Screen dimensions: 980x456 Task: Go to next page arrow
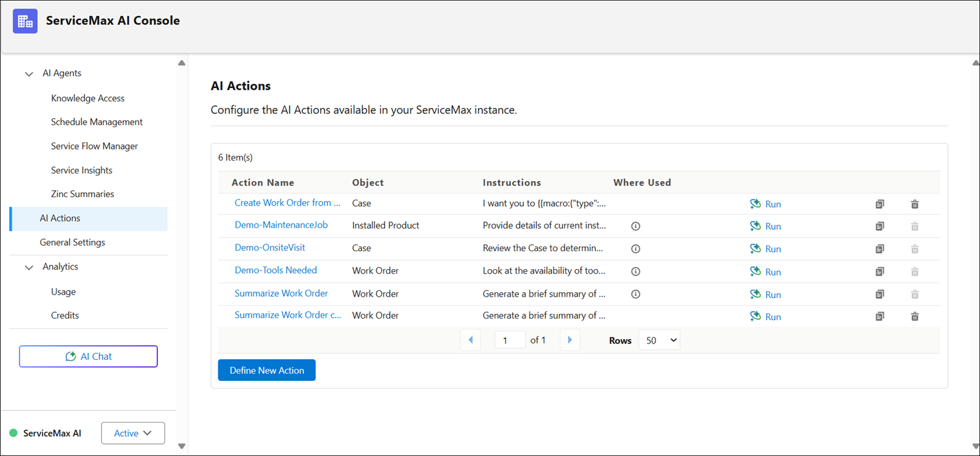click(570, 340)
